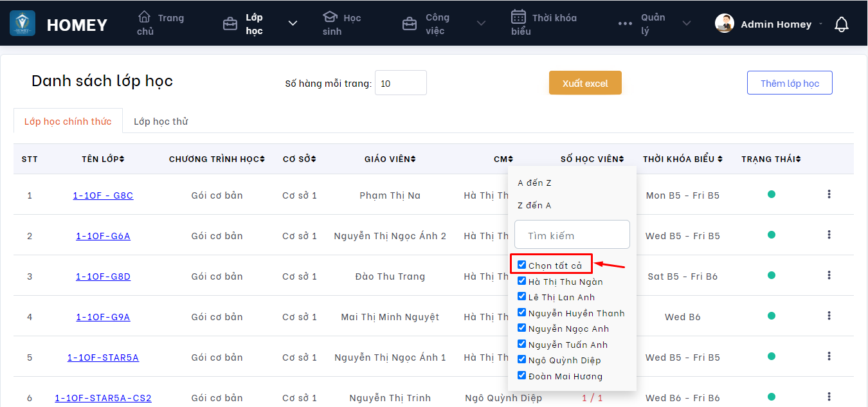Uncheck the Chọn tất cả checkbox
This screenshot has height=407, width=868.
pyautogui.click(x=522, y=265)
